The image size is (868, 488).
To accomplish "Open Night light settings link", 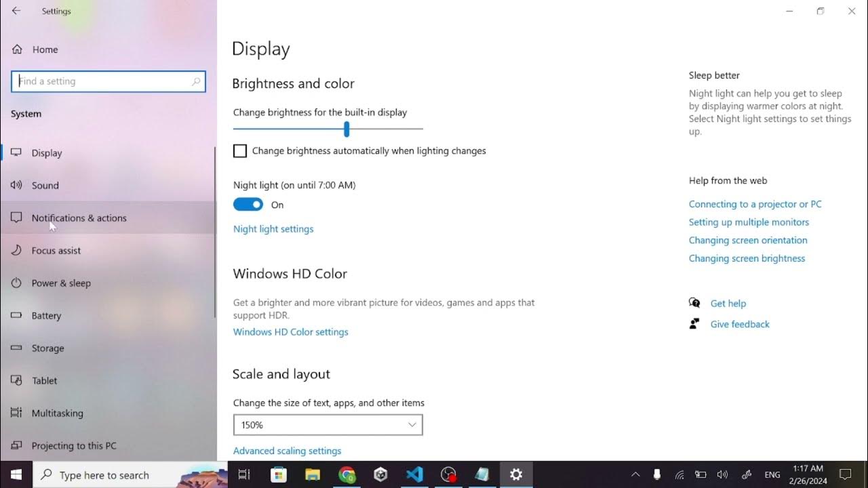I will tap(273, 229).
